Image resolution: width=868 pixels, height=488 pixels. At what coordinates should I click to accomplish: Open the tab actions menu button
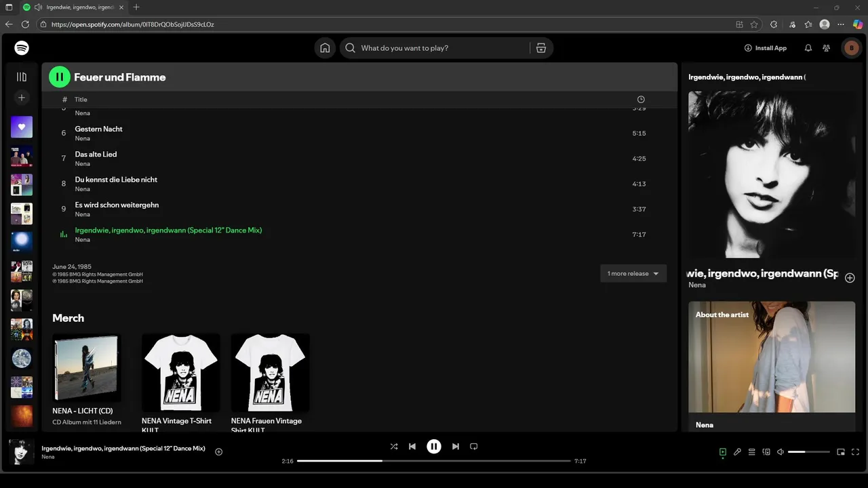[x=9, y=7]
